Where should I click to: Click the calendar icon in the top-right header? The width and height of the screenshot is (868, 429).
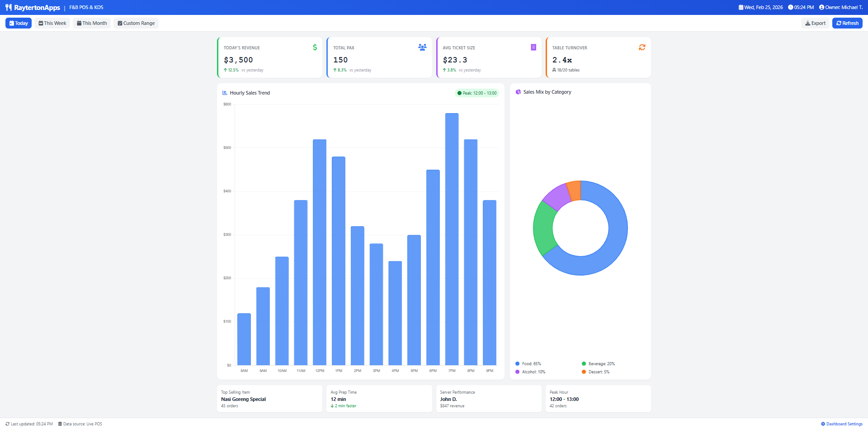[741, 7]
